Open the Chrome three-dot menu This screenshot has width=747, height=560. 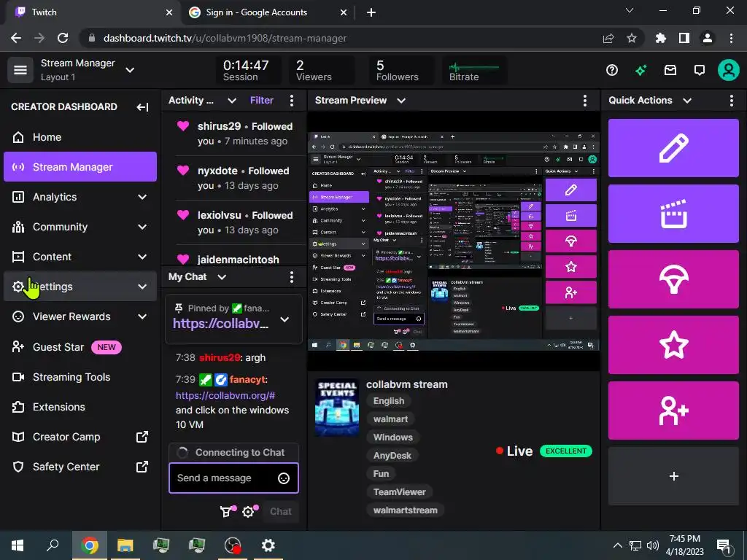tap(731, 38)
